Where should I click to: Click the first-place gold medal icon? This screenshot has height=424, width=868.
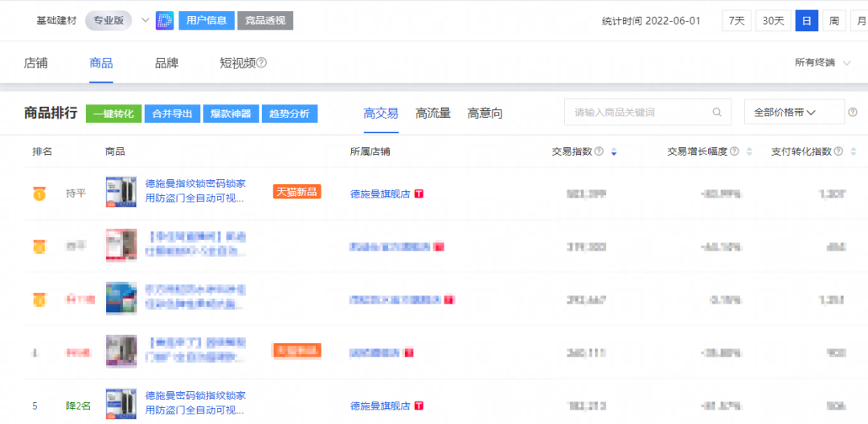coord(39,194)
